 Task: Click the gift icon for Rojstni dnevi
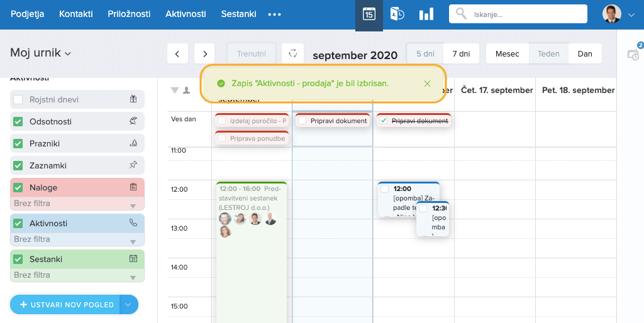[x=133, y=99]
